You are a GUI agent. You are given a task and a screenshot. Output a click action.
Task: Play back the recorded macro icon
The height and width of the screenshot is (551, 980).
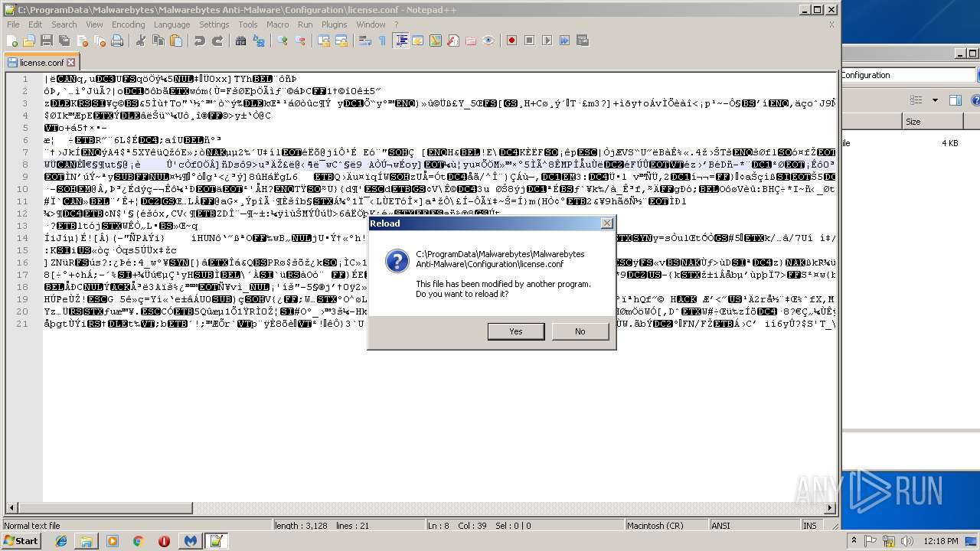click(x=547, y=41)
